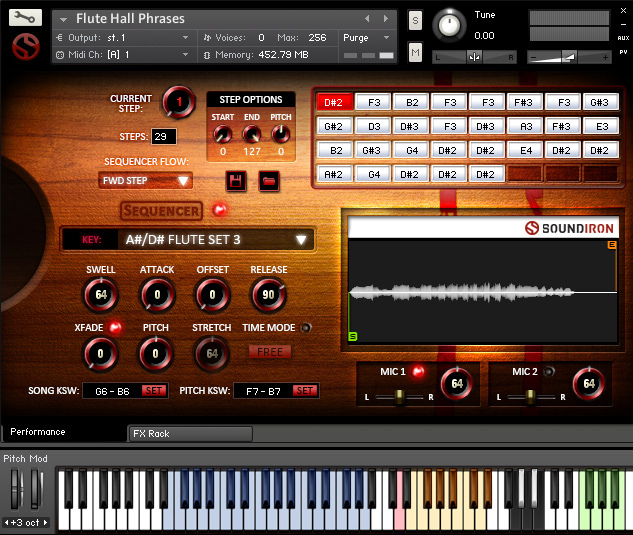Click the Solo S button
The height and width of the screenshot is (535, 633).
click(415, 20)
